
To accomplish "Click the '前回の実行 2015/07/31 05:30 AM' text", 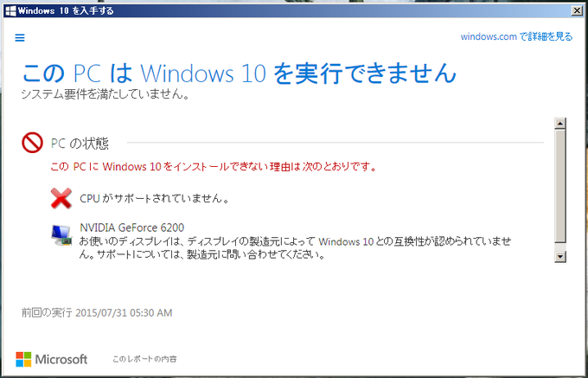I will click(97, 313).
